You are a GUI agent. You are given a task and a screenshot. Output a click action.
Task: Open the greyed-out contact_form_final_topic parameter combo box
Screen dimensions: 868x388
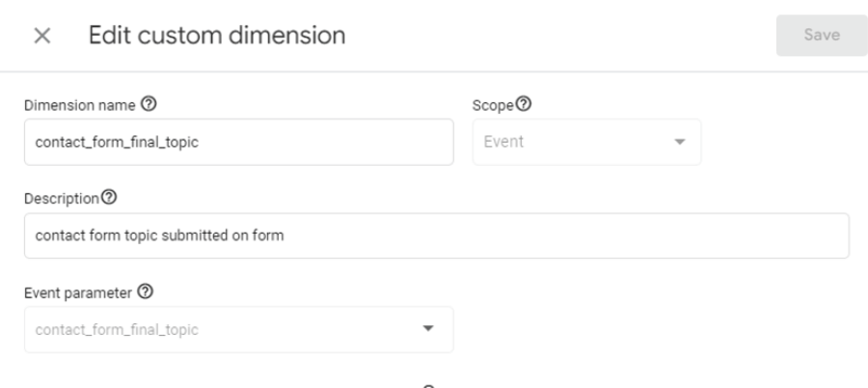(x=222, y=329)
